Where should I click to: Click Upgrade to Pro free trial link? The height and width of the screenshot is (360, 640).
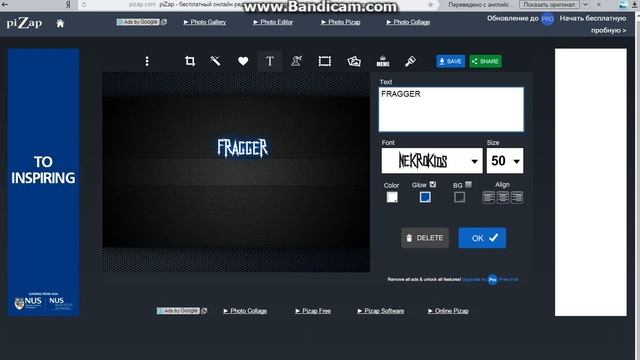pyautogui.click(x=490, y=280)
